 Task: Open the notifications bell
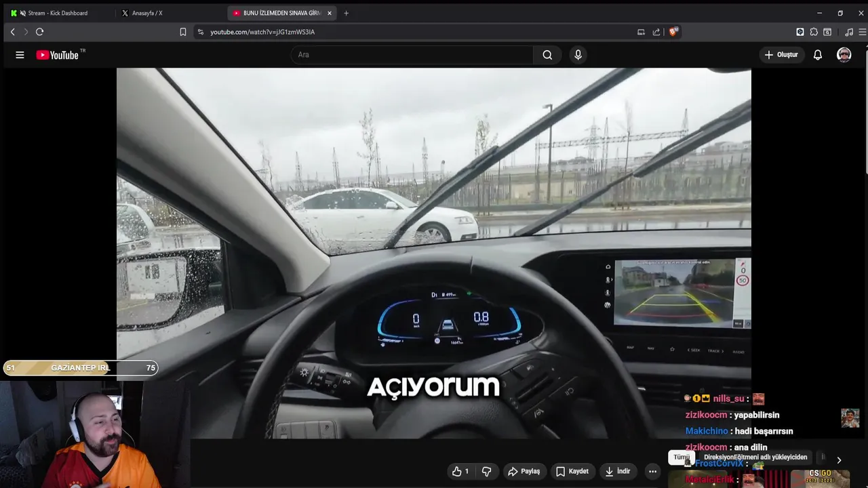tap(818, 55)
